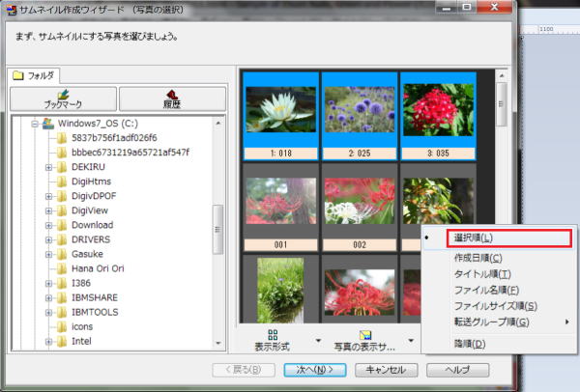Image resolution: width=580 pixels, height=392 pixels.
Task: Select thumbnail labeled 001
Action: (280, 201)
